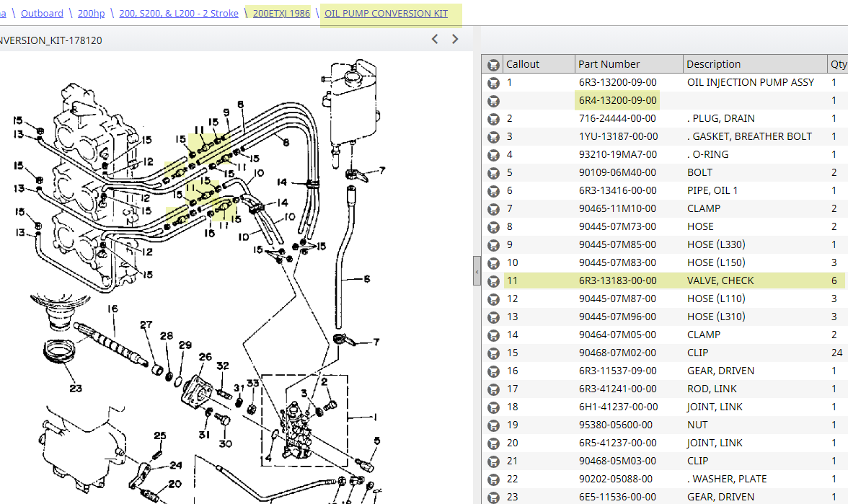The height and width of the screenshot is (504, 848).
Task: Click VALVE, CHECK description cell
Action: click(x=720, y=280)
